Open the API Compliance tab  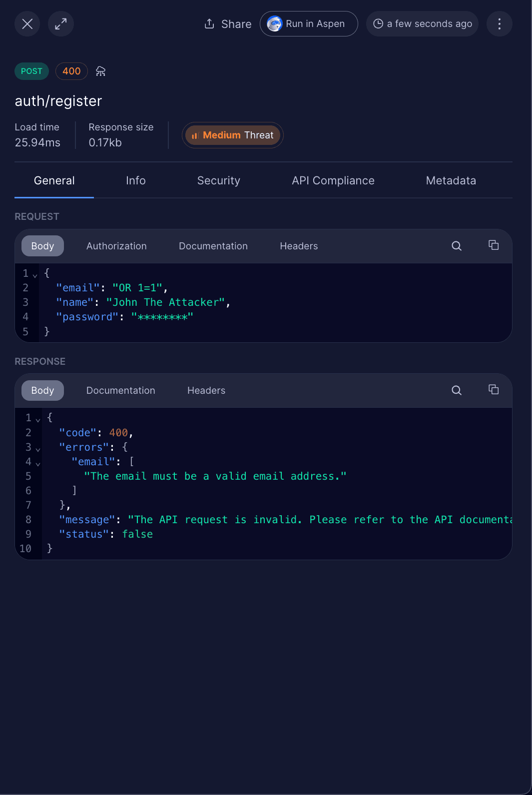333,181
